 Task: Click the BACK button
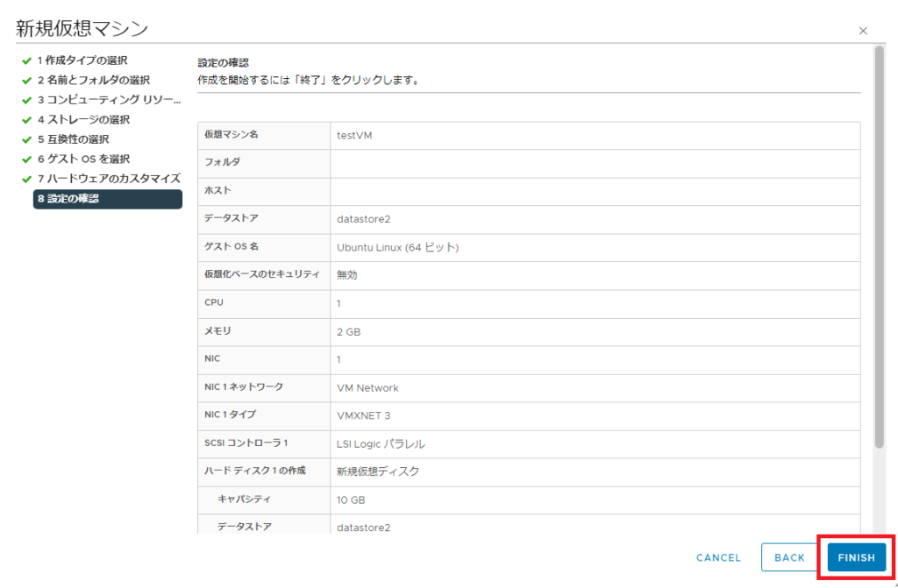click(x=789, y=557)
